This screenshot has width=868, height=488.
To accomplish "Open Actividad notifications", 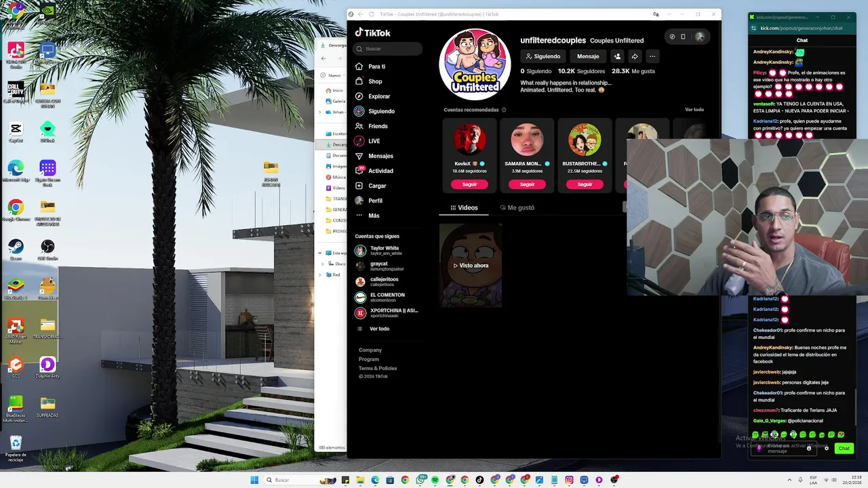I will [x=374, y=171].
